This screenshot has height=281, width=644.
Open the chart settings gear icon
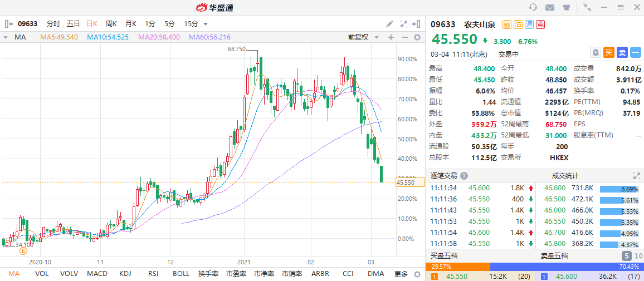pos(417,37)
